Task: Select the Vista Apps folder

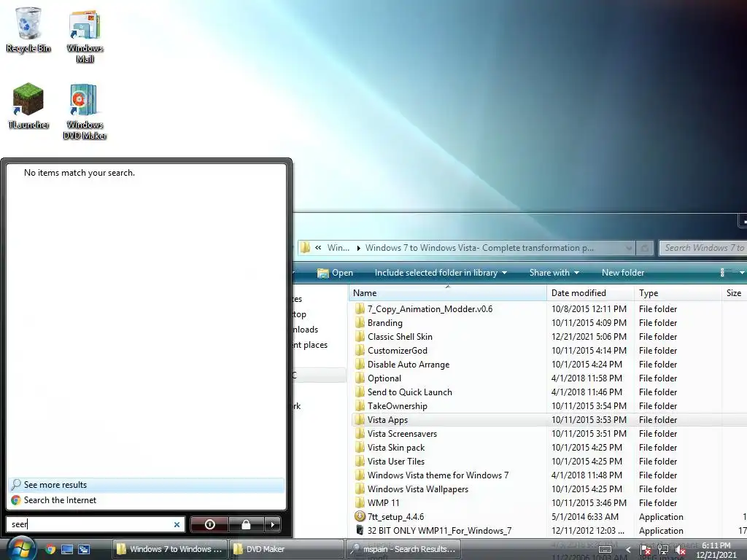Action: coord(387,419)
